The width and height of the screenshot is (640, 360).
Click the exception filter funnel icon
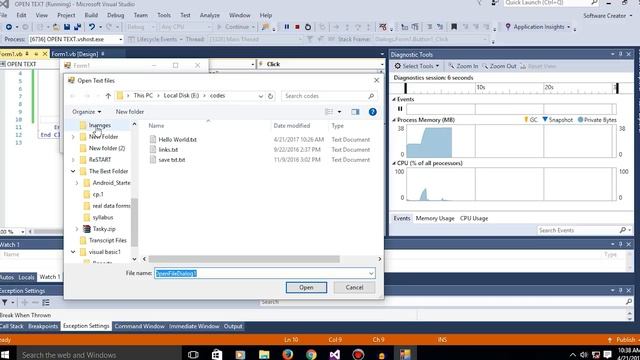[x=4, y=302]
